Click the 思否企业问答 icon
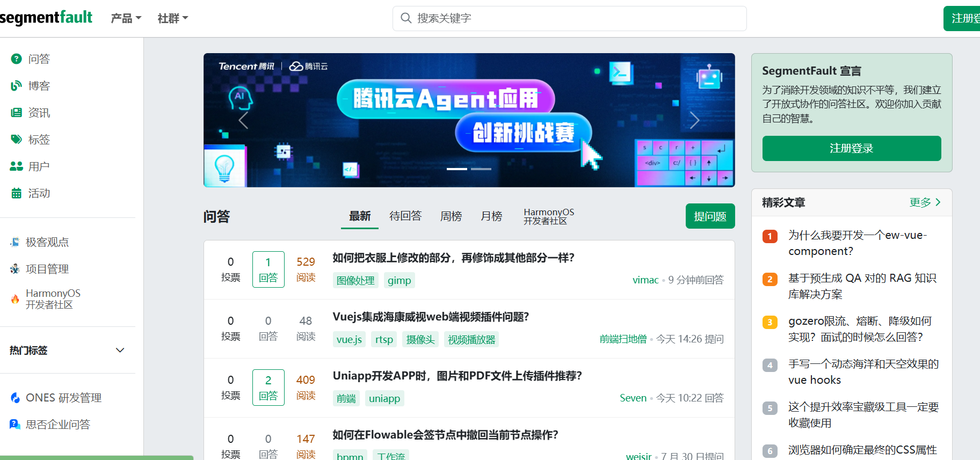The image size is (980, 460). 15,425
